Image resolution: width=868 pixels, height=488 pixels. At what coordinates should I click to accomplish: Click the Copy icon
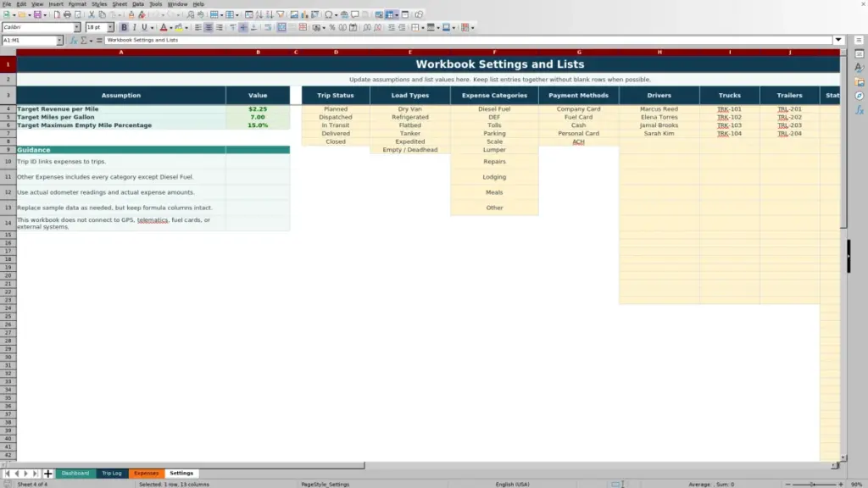coord(102,14)
